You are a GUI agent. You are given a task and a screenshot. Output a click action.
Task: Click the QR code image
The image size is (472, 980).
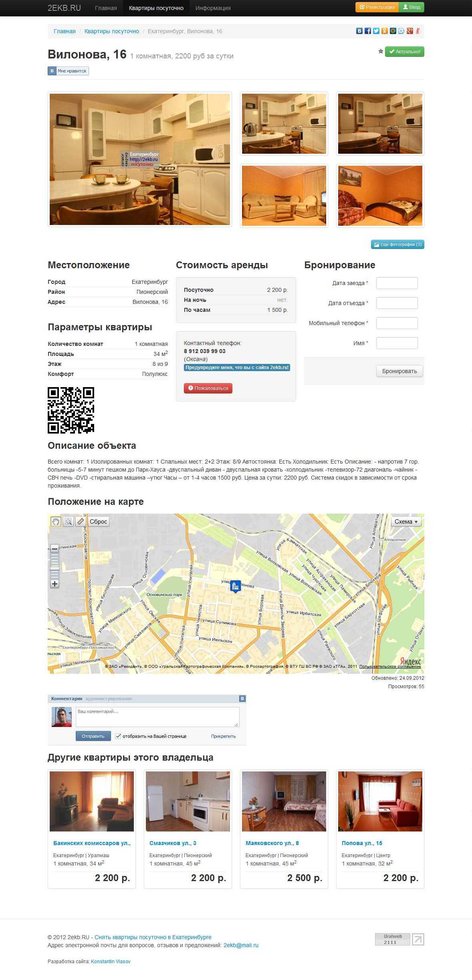pyautogui.click(x=71, y=410)
